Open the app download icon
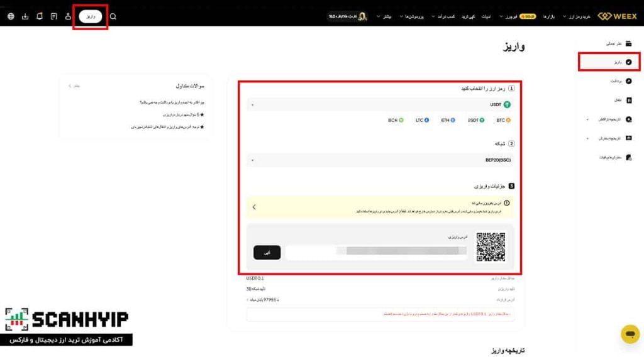 pyautogui.click(x=25, y=16)
